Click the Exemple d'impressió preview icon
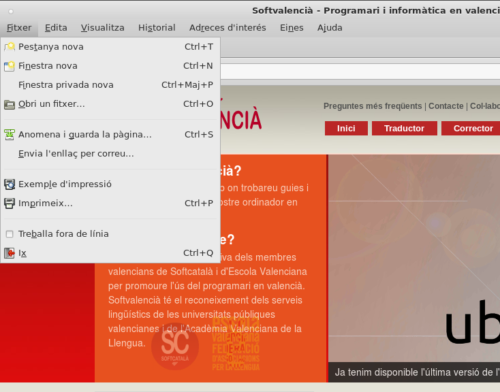Image resolution: width=500 pixels, height=392 pixels. point(10,184)
